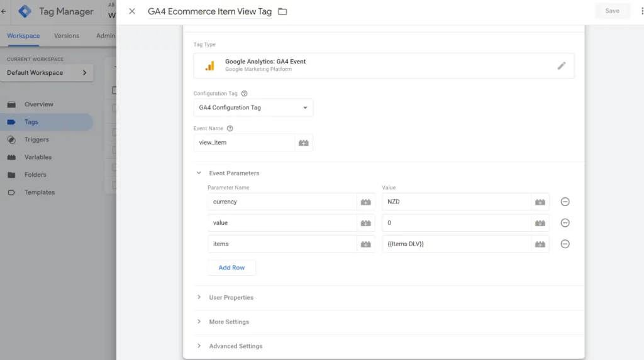Open Variables in the sidebar

(x=38, y=157)
